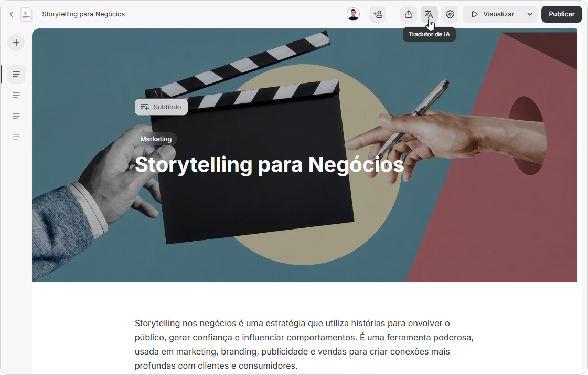Viewport: 588px width, 375px height.
Task: Click the share/export upload icon
Action: point(409,14)
